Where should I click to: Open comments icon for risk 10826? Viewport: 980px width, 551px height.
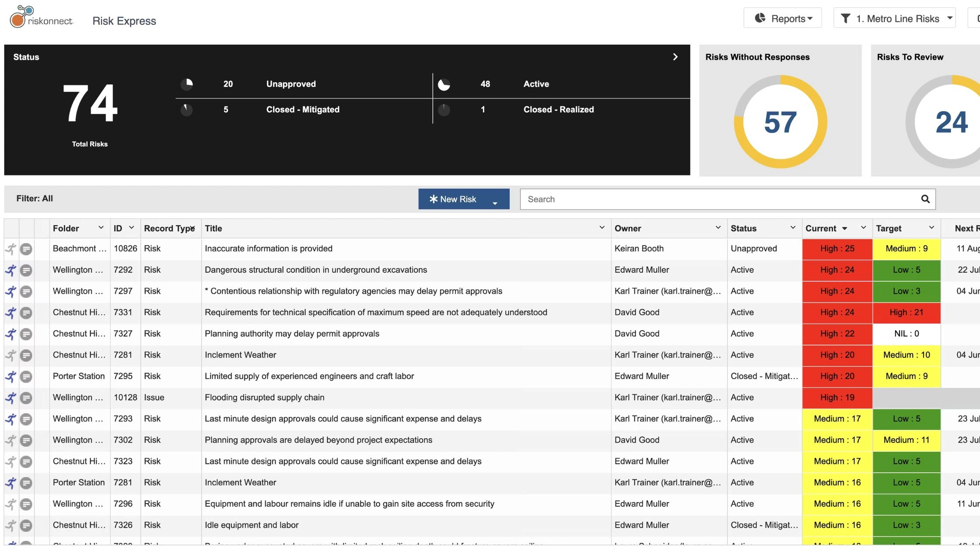pyautogui.click(x=26, y=249)
